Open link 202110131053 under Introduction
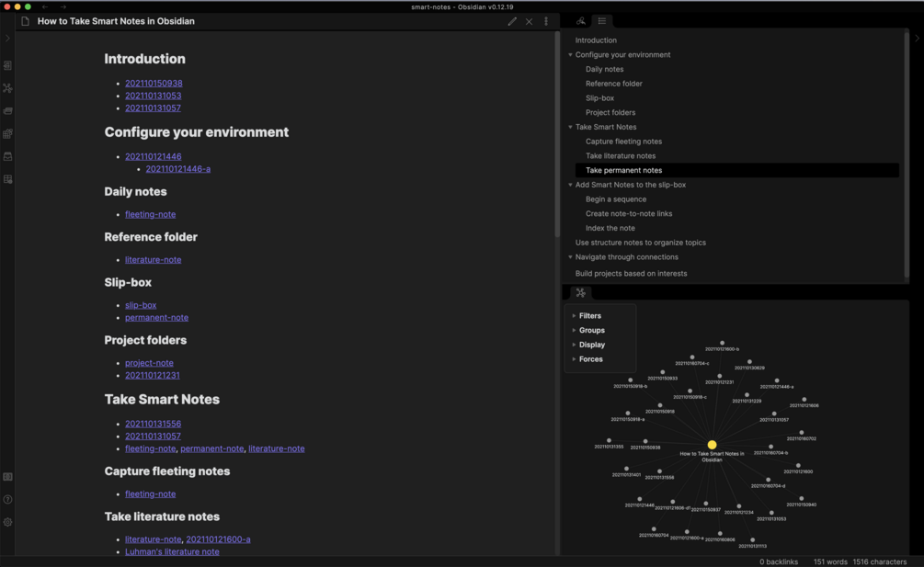The width and height of the screenshot is (924, 567). 154,96
